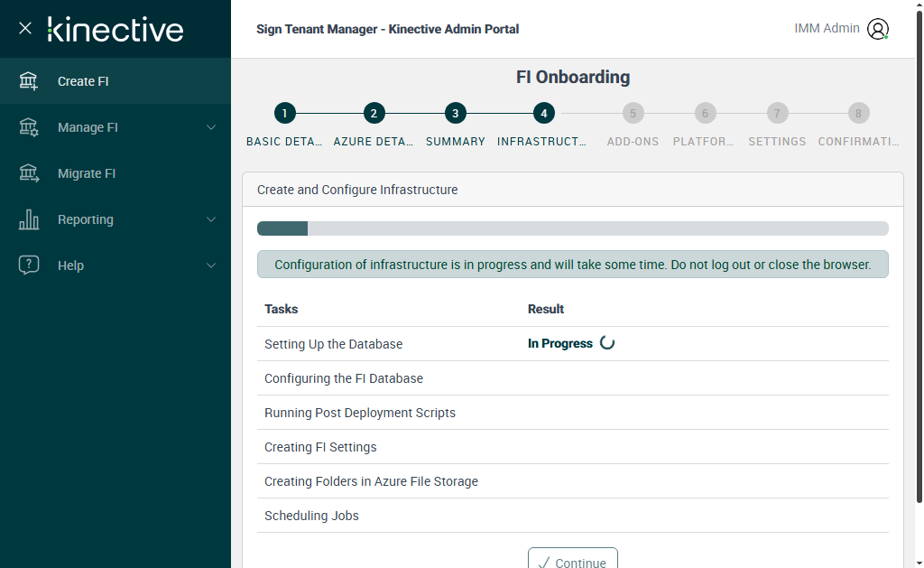This screenshot has width=924, height=568.
Task: Click 'Sign Tenant Manager - Kinective Admin Portal' title
Action: point(388,29)
